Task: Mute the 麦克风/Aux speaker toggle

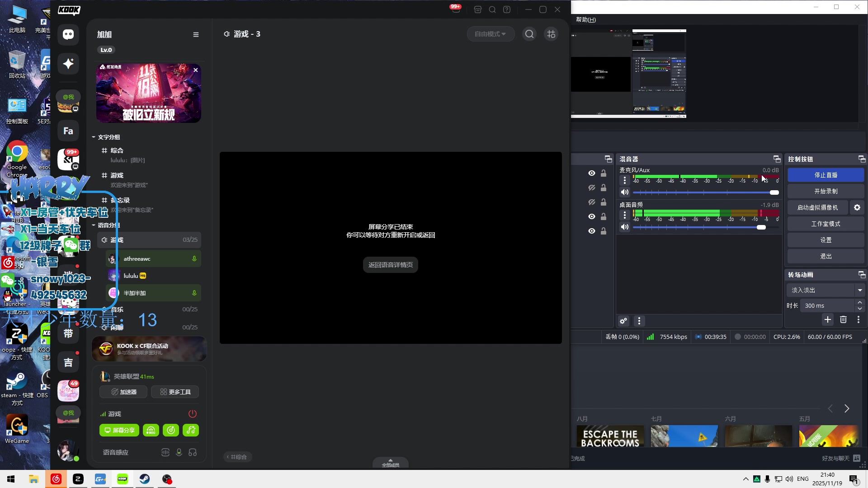Action: tap(625, 192)
